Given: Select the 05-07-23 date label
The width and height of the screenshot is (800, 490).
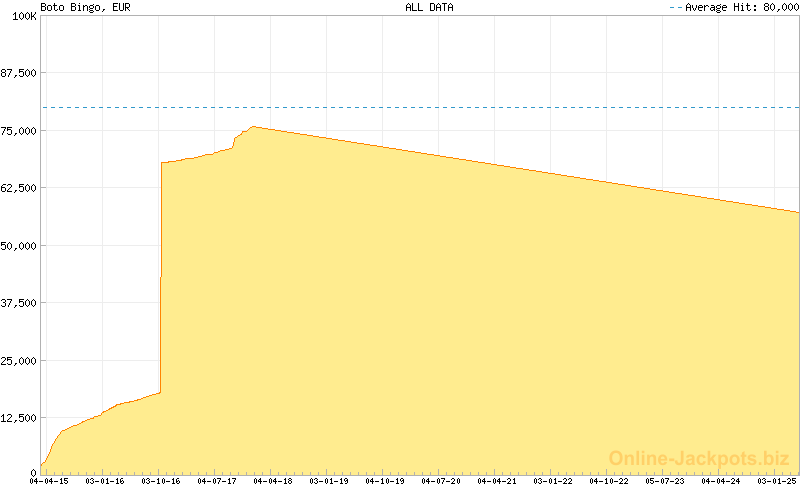Looking at the screenshot, I should (x=665, y=481).
